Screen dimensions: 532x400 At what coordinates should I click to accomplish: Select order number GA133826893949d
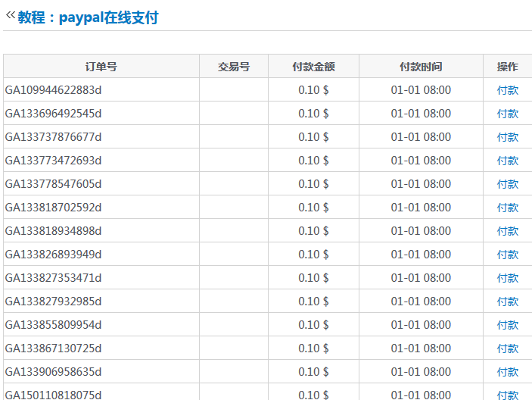click(x=53, y=255)
